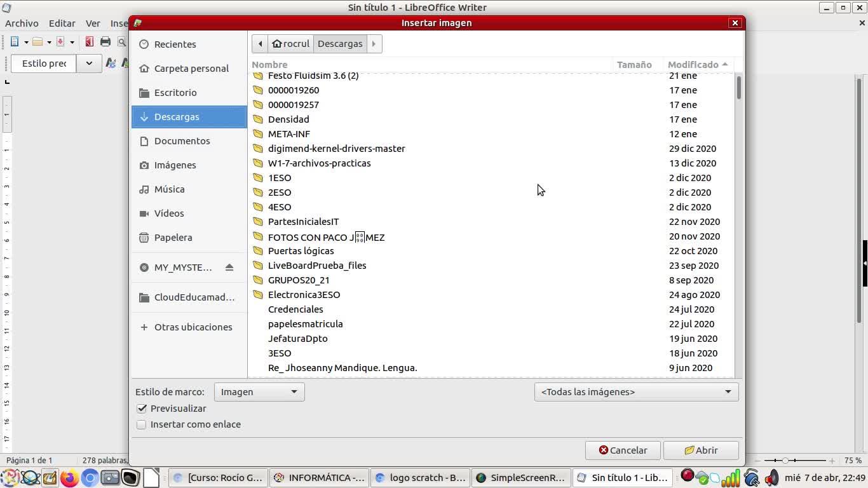Select Recientes in the sidebar
The width and height of the screenshot is (868, 488).
[189, 44]
